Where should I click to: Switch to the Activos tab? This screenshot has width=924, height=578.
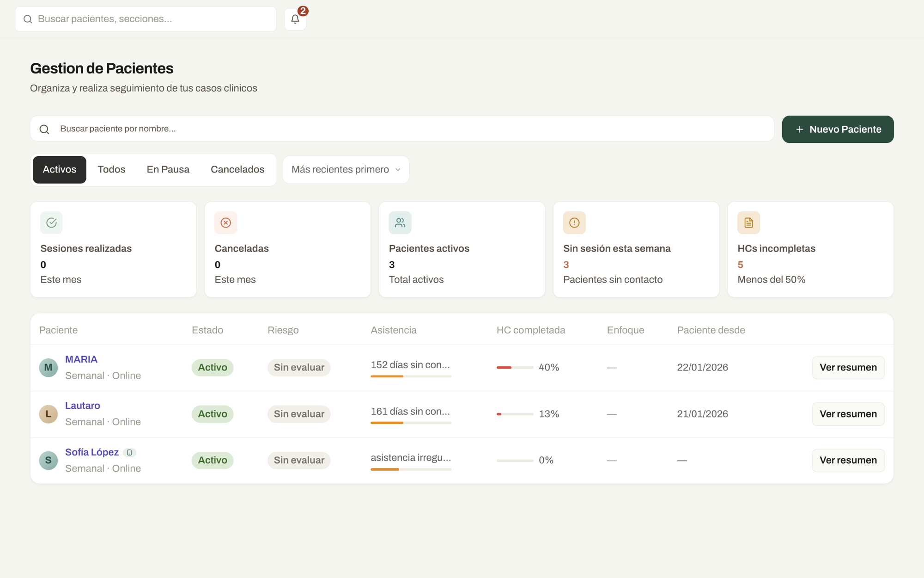click(x=60, y=170)
